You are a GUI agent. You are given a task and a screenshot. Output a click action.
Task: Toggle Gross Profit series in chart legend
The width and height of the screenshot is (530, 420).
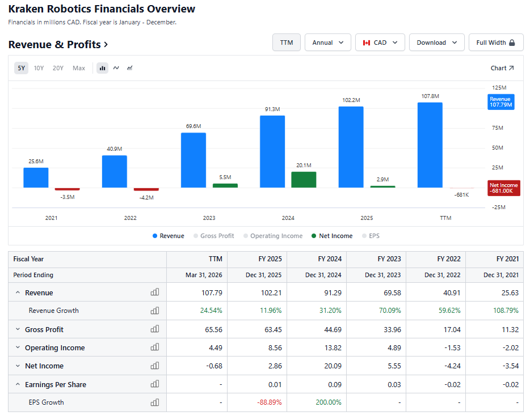point(213,236)
